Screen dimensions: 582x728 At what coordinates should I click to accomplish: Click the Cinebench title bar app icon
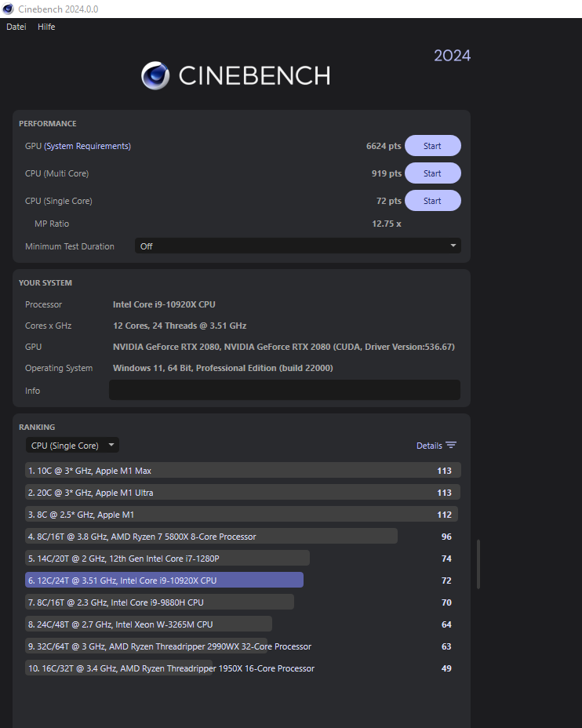pos(9,9)
